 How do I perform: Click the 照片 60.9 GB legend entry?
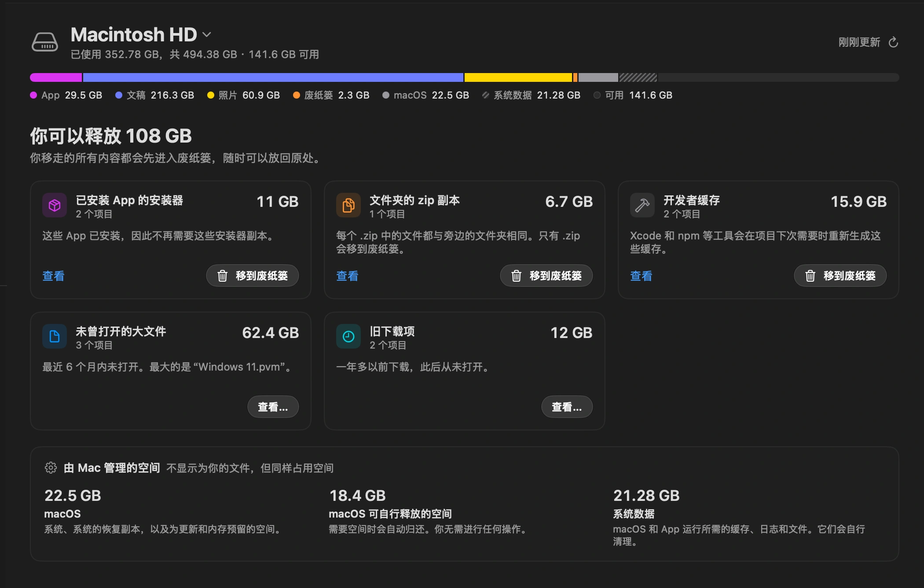244,95
